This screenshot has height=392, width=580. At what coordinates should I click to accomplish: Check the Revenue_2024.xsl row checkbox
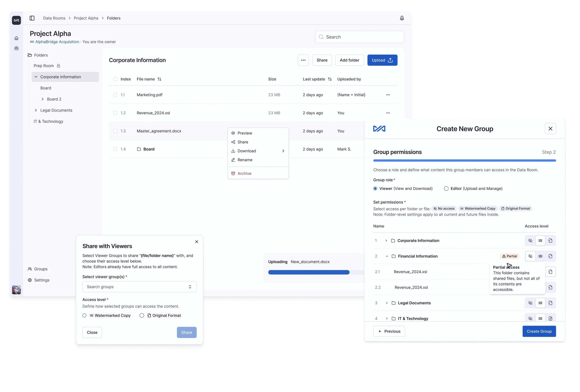115,113
